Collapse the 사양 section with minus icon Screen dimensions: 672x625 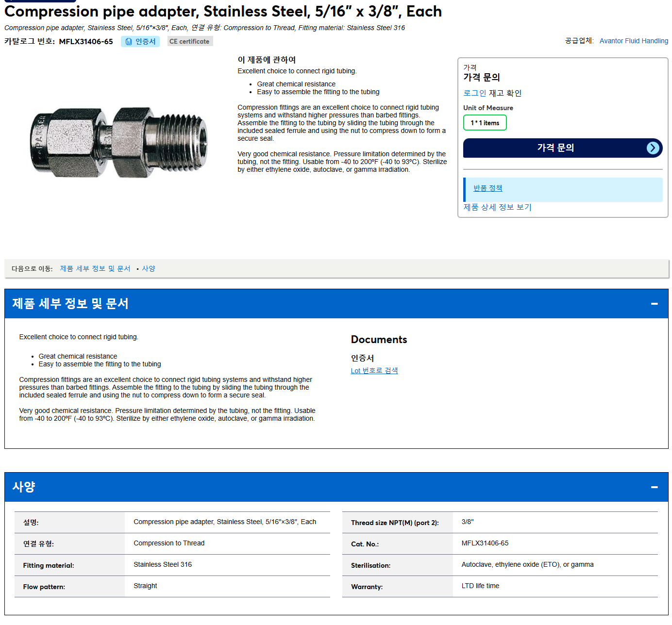tap(654, 487)
